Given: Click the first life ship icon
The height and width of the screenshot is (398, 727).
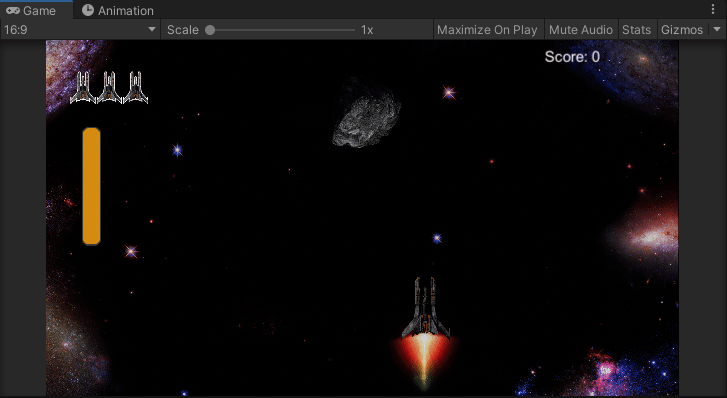Looking at the screenshot, I should click(x=83, y=87).
